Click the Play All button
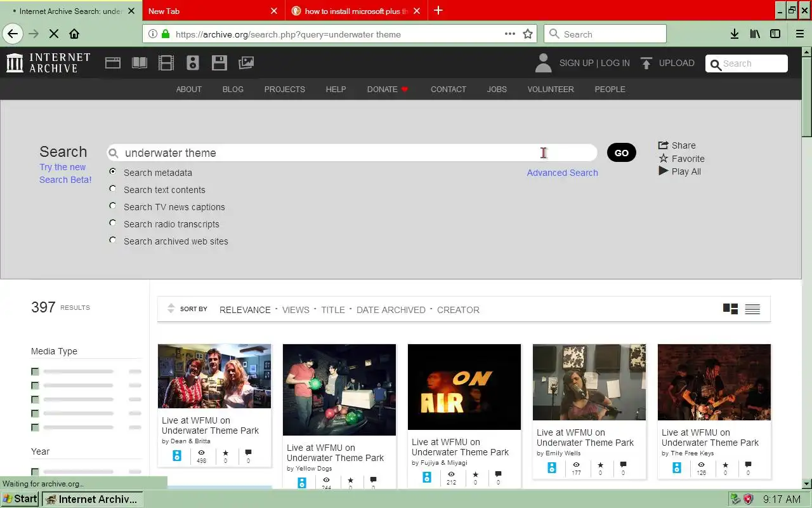This screenshot has width=812, height=508. tap(679, 171)
